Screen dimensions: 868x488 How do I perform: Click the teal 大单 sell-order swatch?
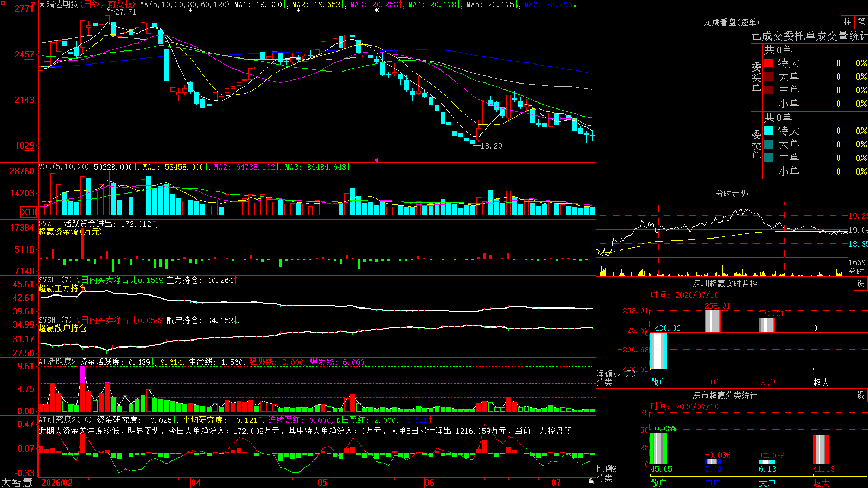(x=768, y=144)
